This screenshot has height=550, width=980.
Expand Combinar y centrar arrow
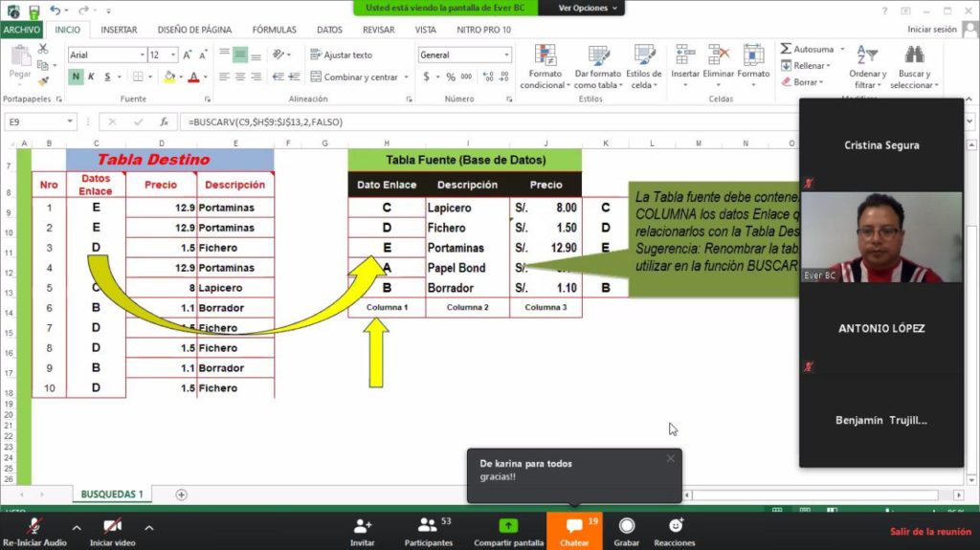(x=406, y=77)
